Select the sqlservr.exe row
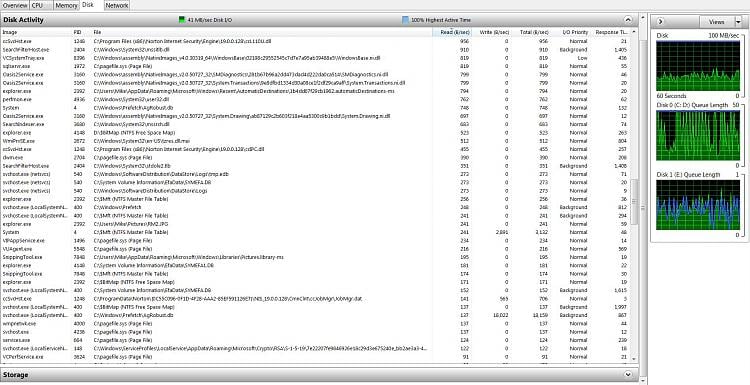Image resolution: width=750 pixels, height=385 pixels. 315,66
